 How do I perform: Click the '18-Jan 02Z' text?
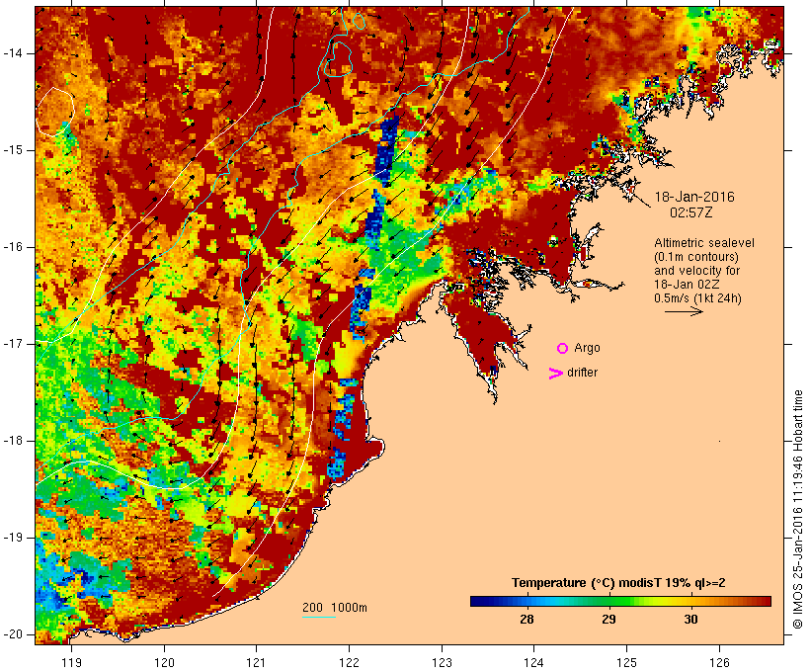(687, 285)
